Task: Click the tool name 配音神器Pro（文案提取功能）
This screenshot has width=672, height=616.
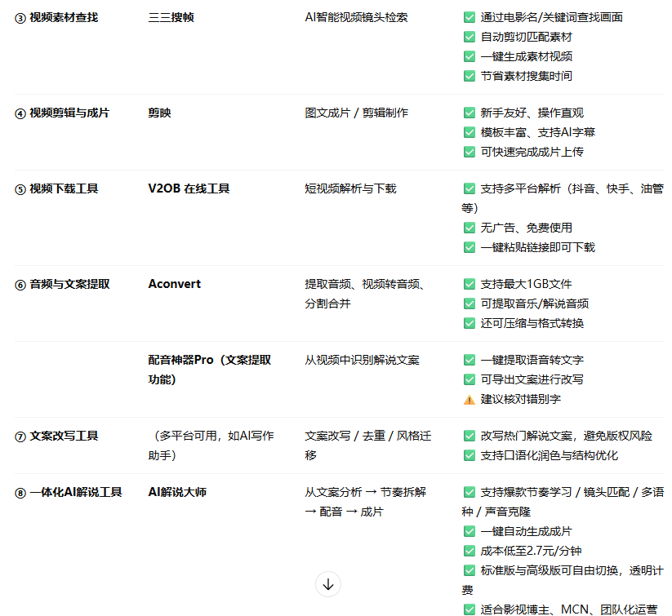Action: click(x=210, y=370)
